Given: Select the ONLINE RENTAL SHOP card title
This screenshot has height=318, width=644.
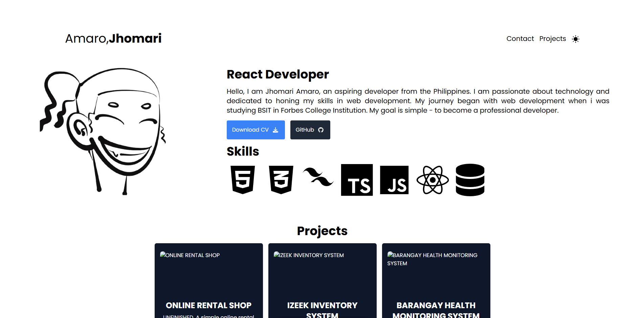Looking at the screenshot, I should pyautogui.click(x=208, y=305).
